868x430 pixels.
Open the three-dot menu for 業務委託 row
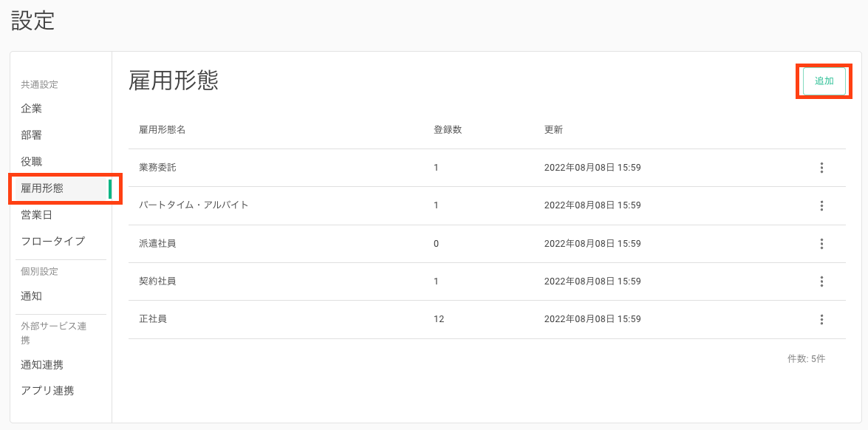point(821,168)
